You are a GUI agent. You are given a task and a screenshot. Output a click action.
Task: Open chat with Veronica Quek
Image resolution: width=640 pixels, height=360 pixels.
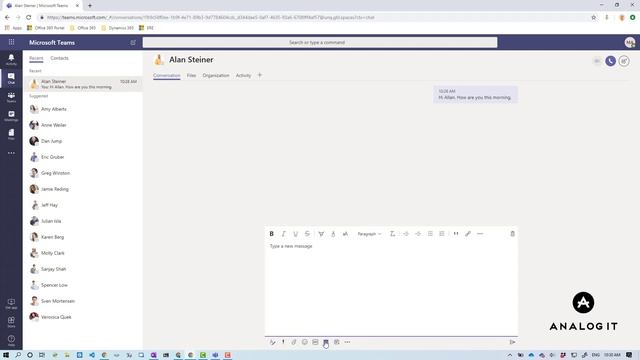(83, 317)
